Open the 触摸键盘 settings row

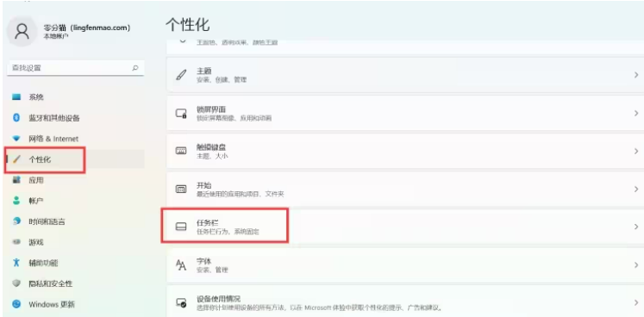point(405,151)
